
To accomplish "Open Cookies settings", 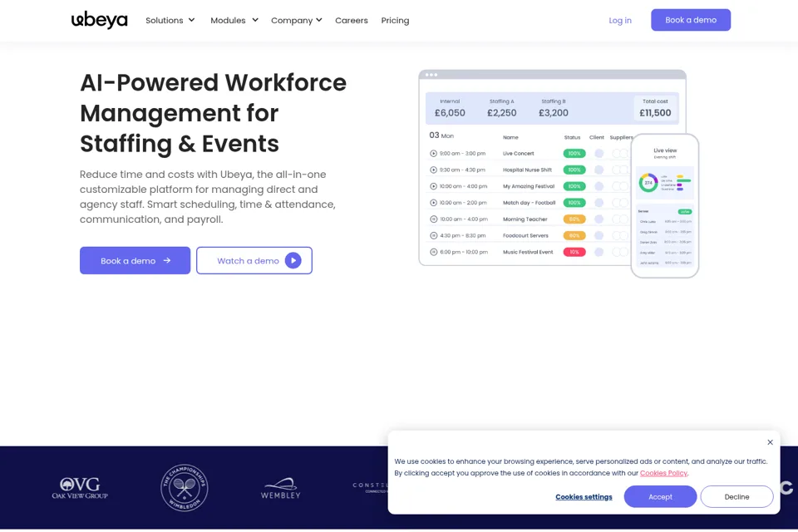I will pos(584,497).
